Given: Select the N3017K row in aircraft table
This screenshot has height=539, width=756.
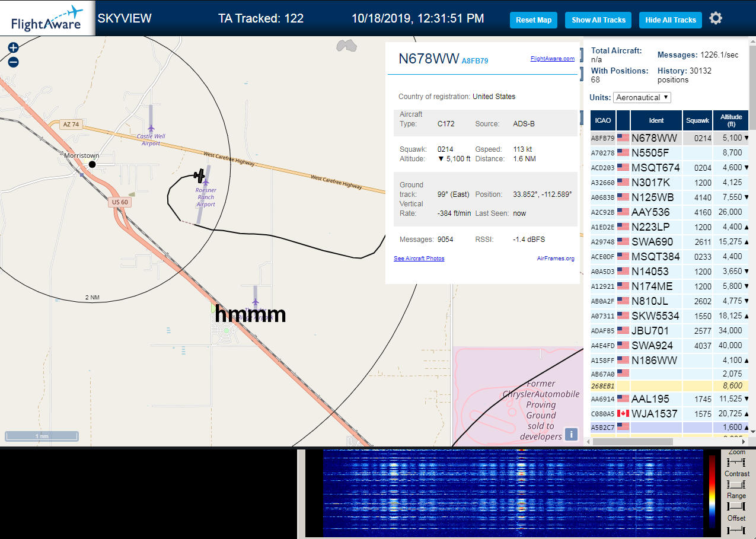Looking at the screenshot, I should 669,182.
